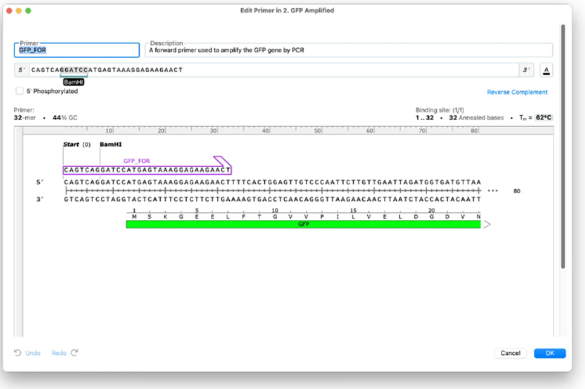This screenshot has height=389, width=585.
Task: Click the 3' end marker of primer field
Action: click(526, 70)
